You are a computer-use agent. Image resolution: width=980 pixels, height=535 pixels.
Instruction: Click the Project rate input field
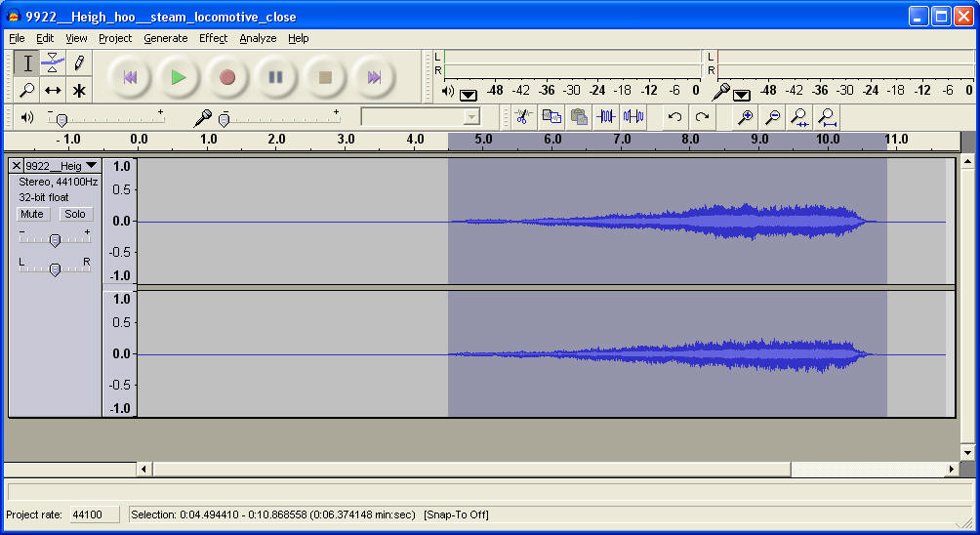(x=93, y=514)
